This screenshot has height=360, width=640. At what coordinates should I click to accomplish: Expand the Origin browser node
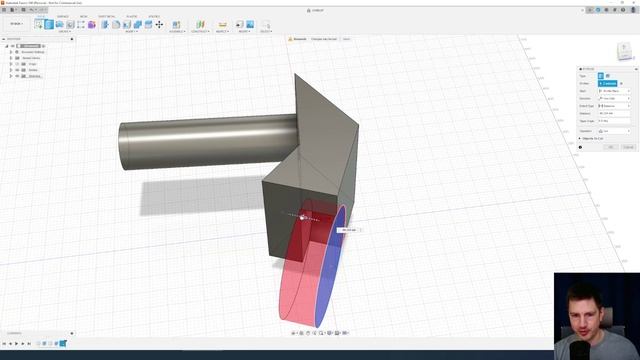11,64
